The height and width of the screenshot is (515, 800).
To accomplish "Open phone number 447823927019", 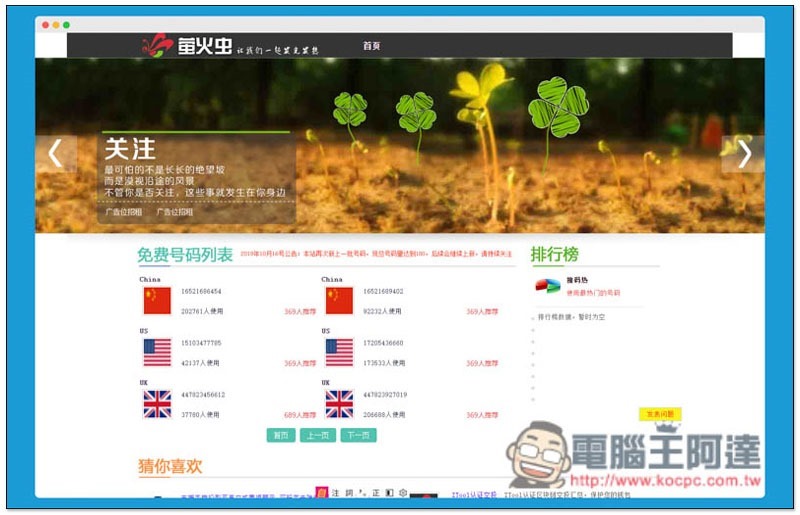I will pyautogui.click(x=385, y=394).
